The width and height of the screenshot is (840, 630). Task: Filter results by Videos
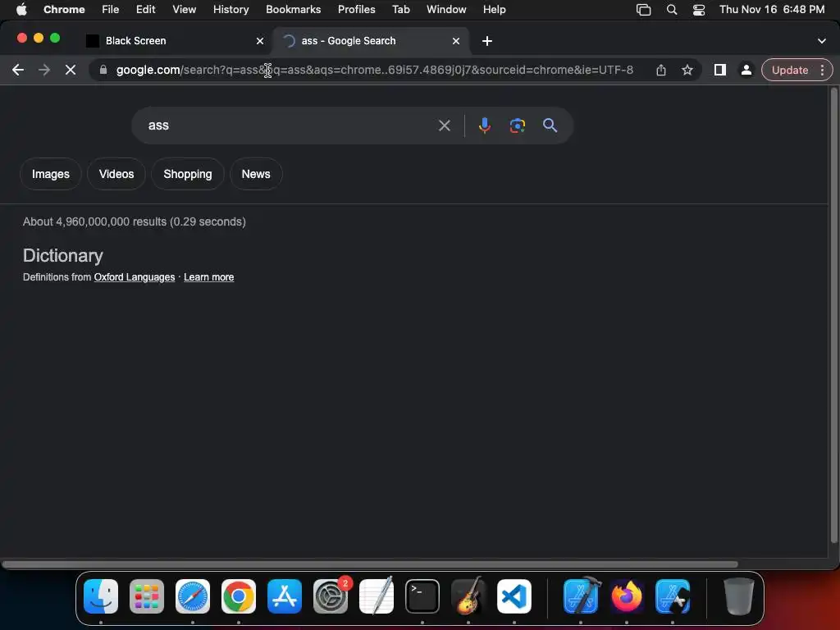point(116,174)
